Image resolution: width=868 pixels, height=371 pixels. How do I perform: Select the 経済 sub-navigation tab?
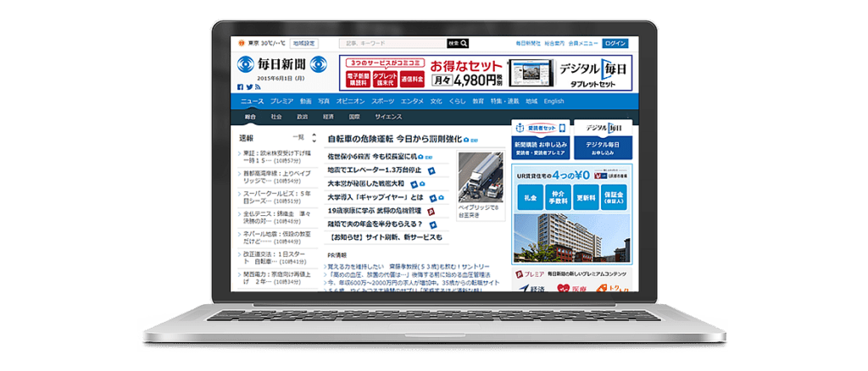(328, 117)
